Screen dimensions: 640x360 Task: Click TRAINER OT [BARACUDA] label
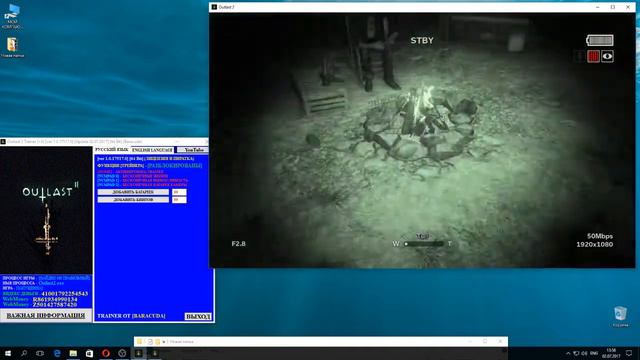(x=131, y=316)
